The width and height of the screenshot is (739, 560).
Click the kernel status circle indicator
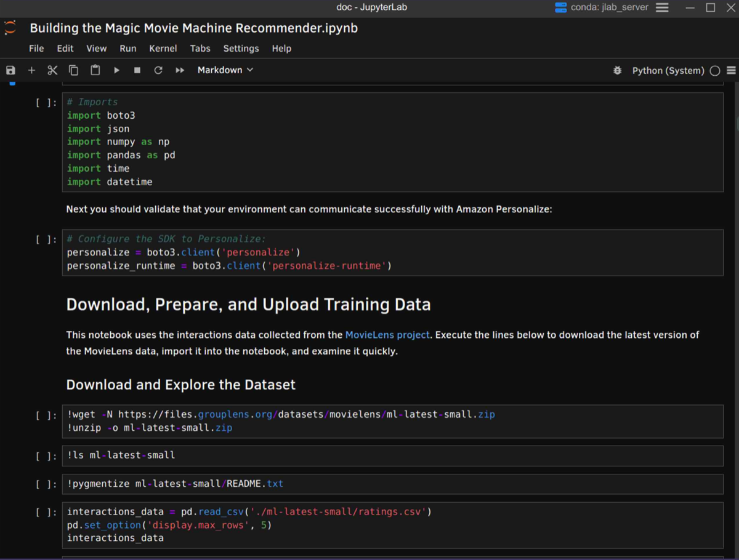coord(714,71)
